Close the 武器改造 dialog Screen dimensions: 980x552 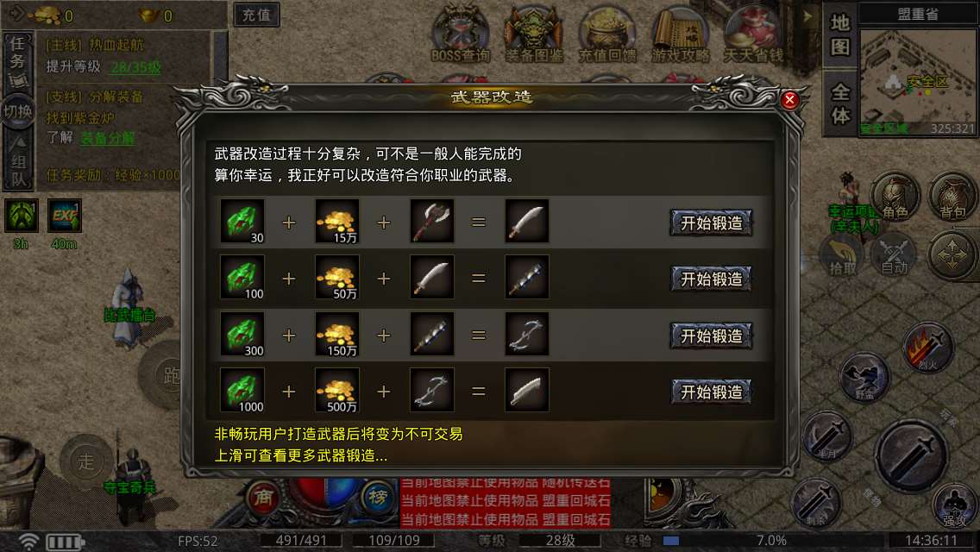click(789, 99)
